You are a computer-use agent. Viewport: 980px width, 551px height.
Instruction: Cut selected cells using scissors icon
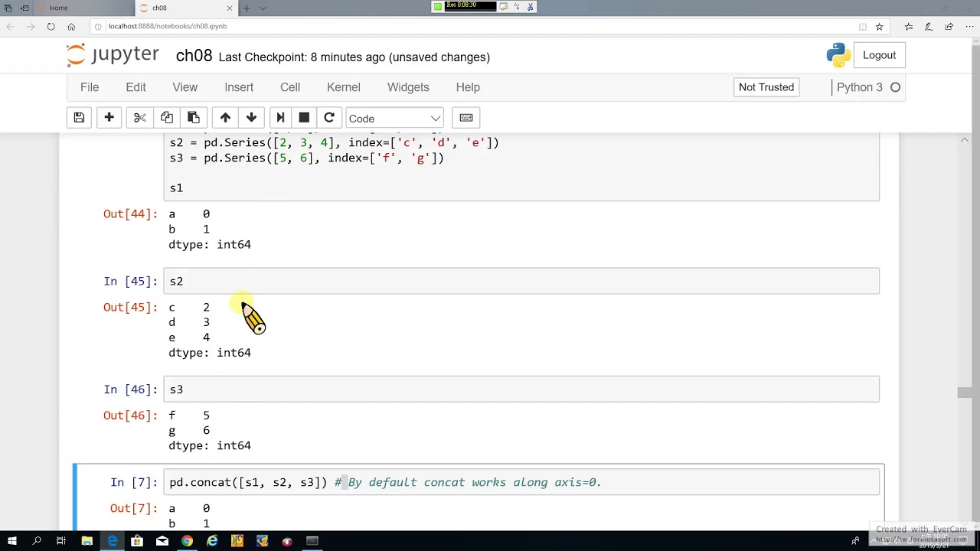(x=139, y=118)
